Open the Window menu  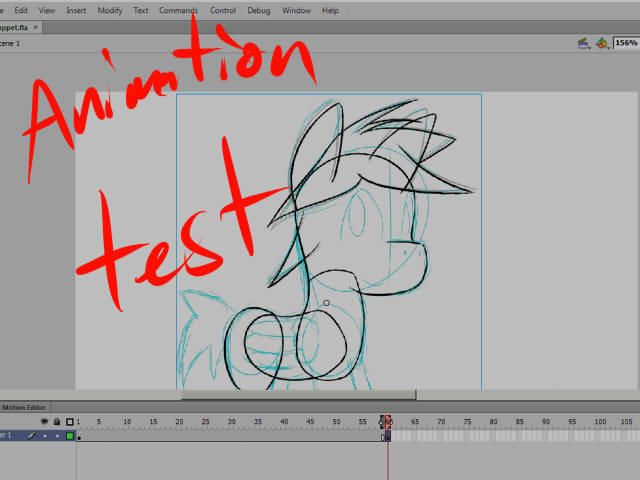coord(296,11)
